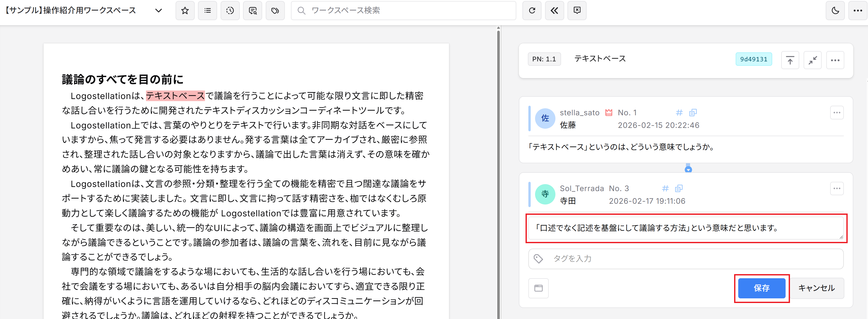Click into the comment edit text area
The height and width of the screenshot is (319, 868).
click(686, 228)
